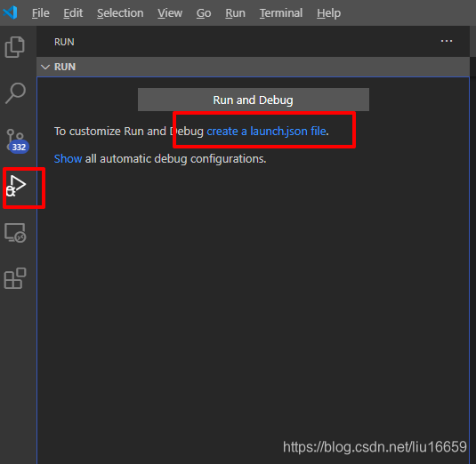Open the Remote Explorer activity bar icon
This screenshot has width=476, height=464.
pyautogui.click(x=15, y=233)
